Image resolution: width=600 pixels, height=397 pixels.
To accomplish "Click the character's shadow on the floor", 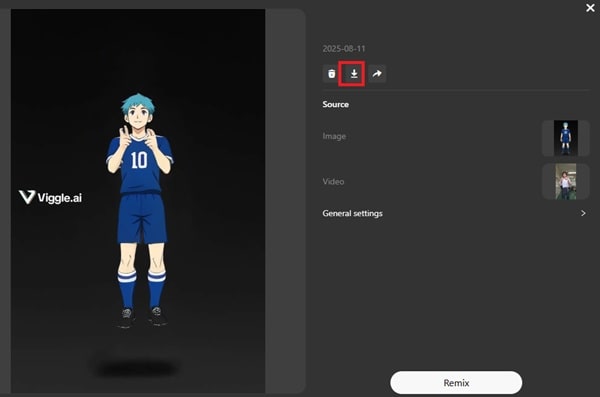I will pyautogui.click(x=137, y=368).
